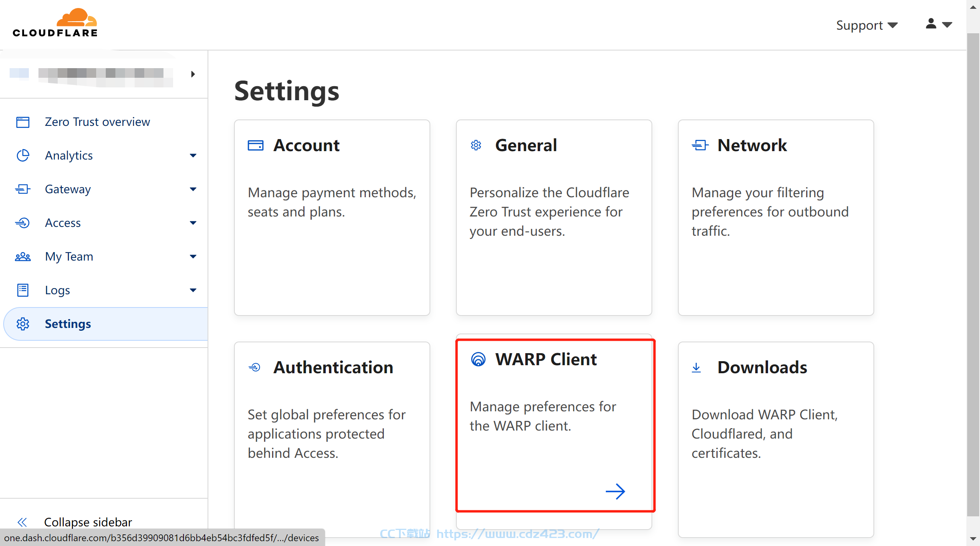Select Gateway in the sidebar
Viewport: 980px width, 546px height.
pyautogui.click(x=104, y=189)
